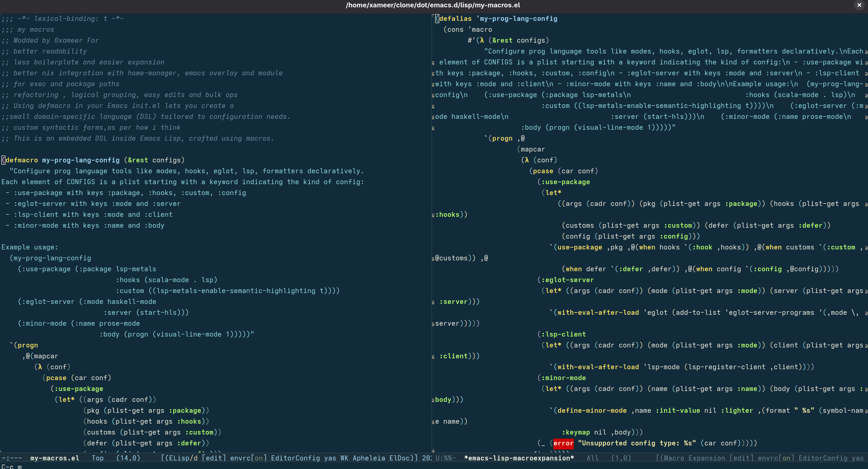Screen dimensions: 868x469
Task: Click the highlighted red error keyword
Action: pyautogui.click(x=563, y=443)
